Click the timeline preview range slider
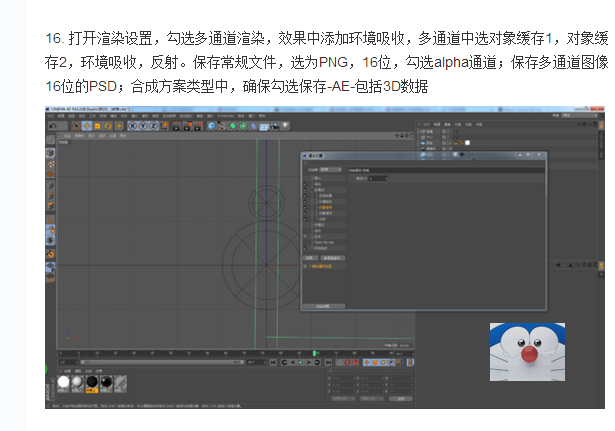 point(163,362)
